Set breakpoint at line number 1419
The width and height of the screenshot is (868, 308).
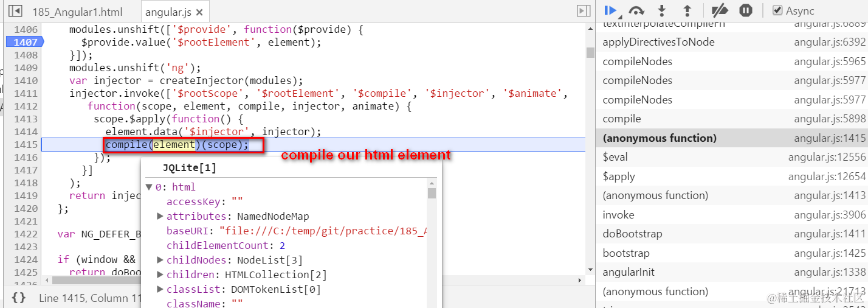pyautogui.click(x=25, y=195)
